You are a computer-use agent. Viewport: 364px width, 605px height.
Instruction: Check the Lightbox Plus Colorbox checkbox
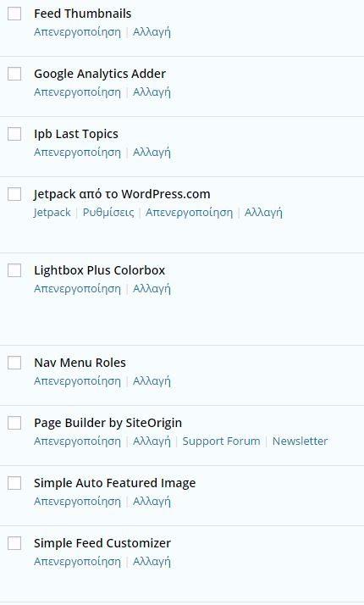coord(14,270)
